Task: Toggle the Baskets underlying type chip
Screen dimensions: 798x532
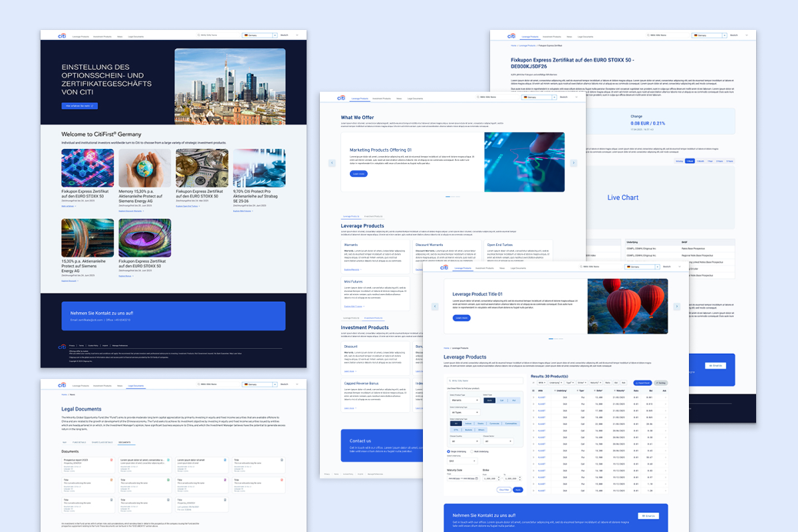Action: point(469,430)
